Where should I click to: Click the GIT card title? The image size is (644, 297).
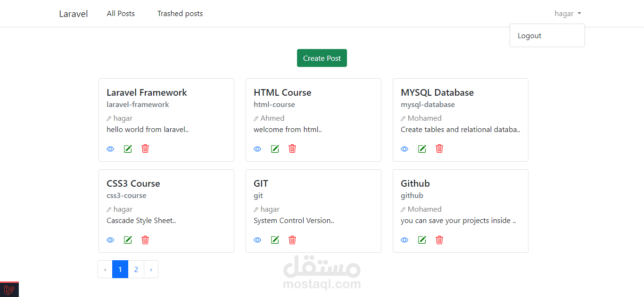click(x=261, y=183)
